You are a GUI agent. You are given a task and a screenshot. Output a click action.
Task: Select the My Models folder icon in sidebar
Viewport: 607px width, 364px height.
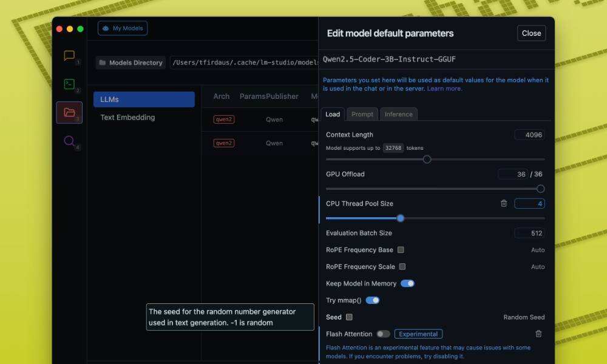pyautogui.click(x=69, y=112)
